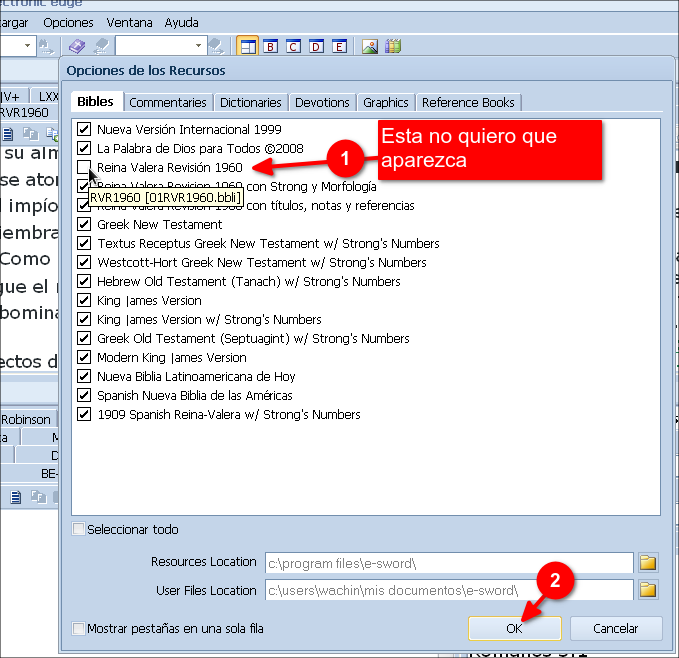Open the Ventana menu
This screenshot has height=658, width=679.
coord(129,23)
